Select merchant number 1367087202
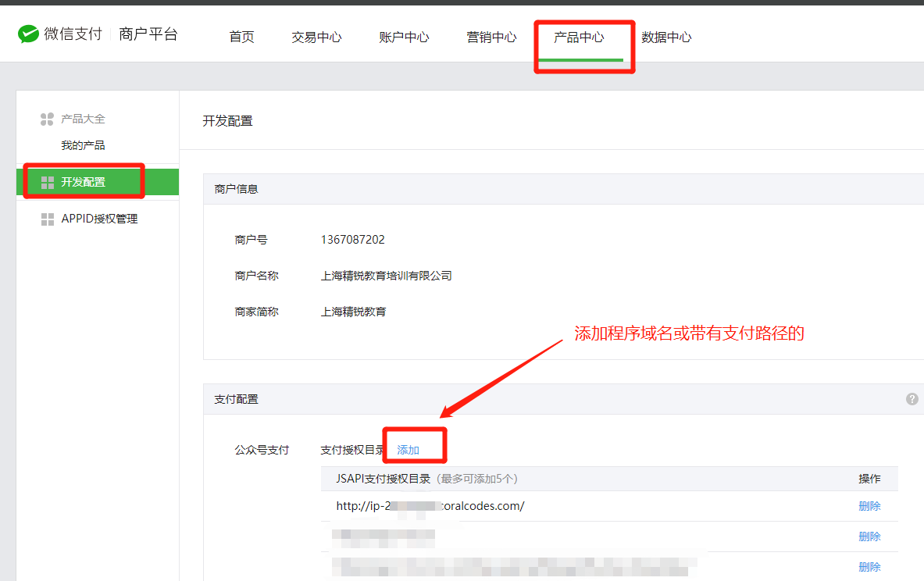This screenshot has height=581, width=924. coord(352,240)
